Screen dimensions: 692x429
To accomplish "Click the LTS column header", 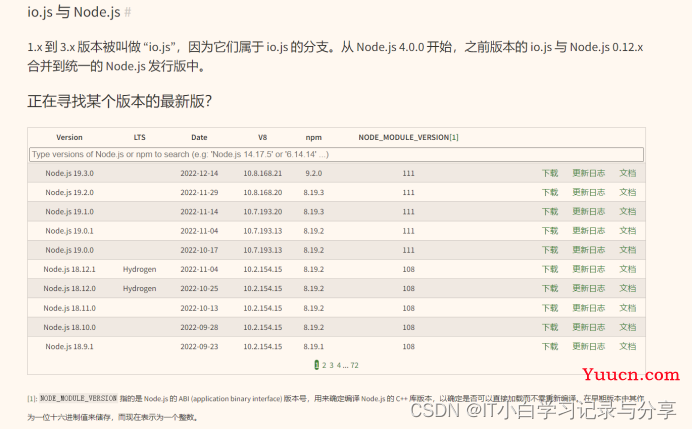I will pyautogui.click(x=139, y=137).
